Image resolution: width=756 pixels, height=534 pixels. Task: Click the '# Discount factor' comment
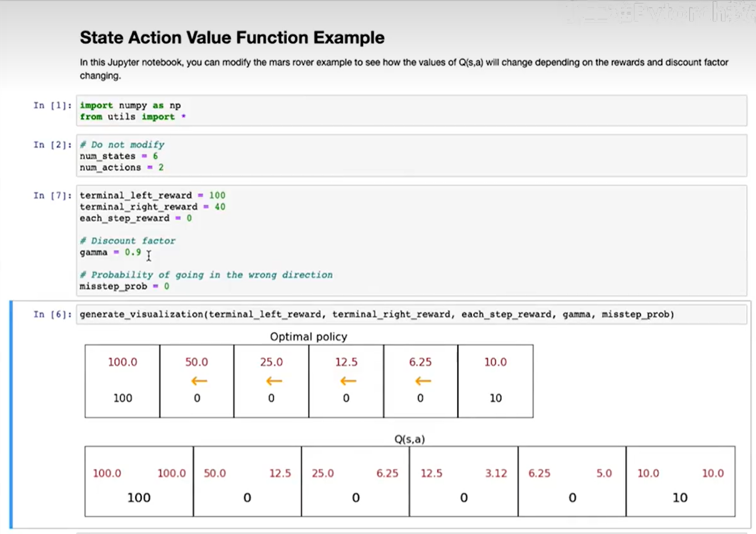[x=128, y=241]
